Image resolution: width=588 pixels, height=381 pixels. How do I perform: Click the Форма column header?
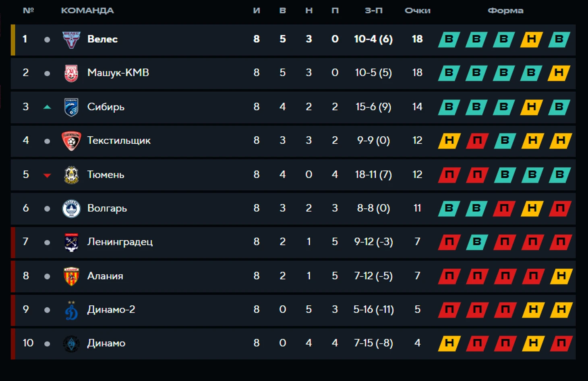[x=505, y=11]
